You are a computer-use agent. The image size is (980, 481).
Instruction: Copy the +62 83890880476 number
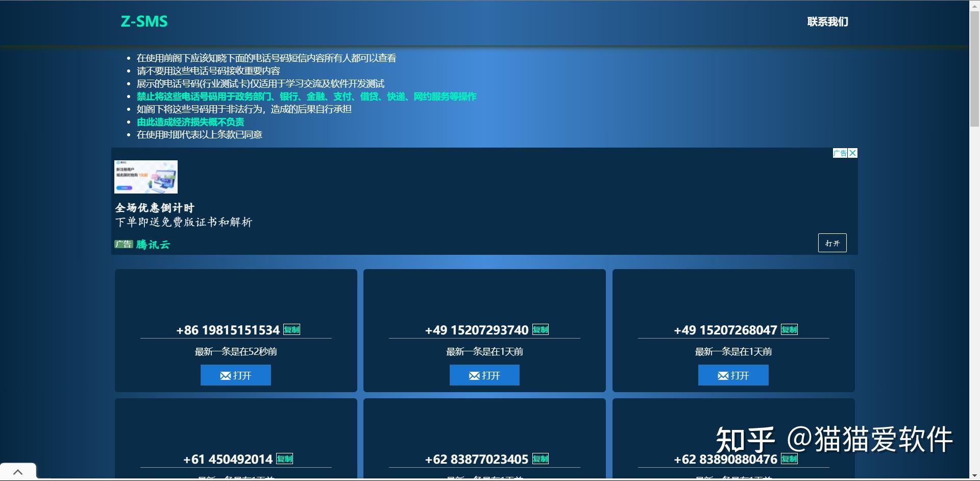(789, 459)
